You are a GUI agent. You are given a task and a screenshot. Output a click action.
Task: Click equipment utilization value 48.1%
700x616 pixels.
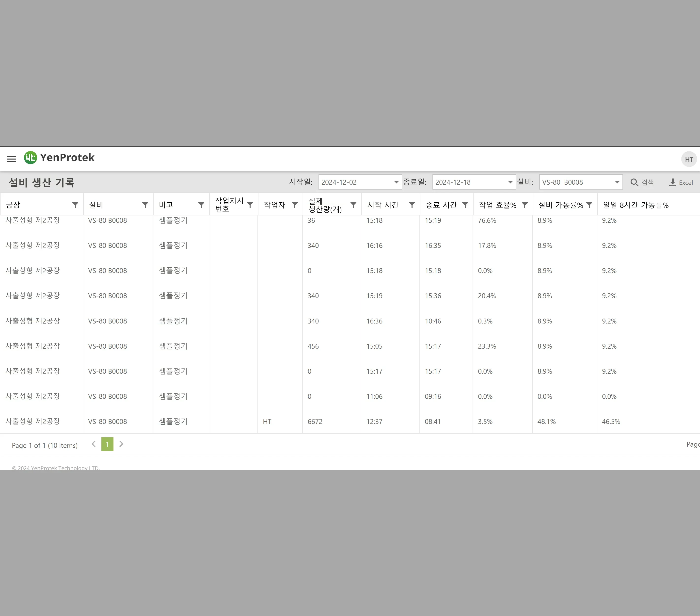pyautogui.click(x=547, y=422)
